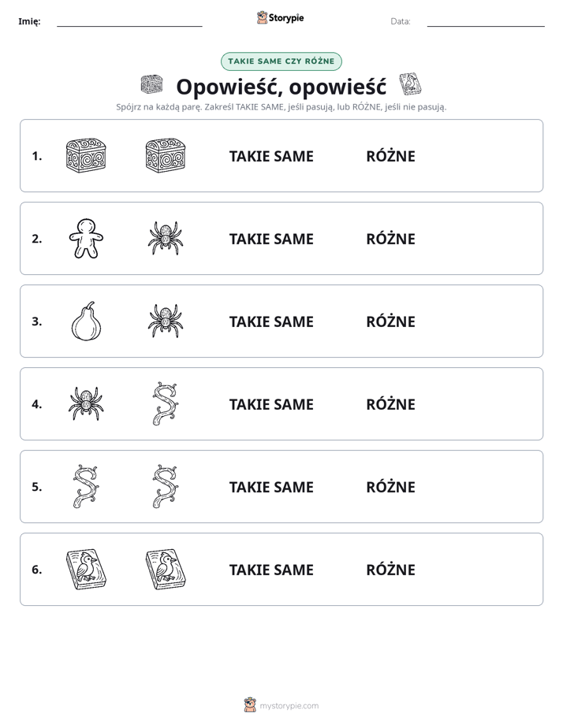Click the pear-shaped gourd picture in row 3

tap(87, 321)
